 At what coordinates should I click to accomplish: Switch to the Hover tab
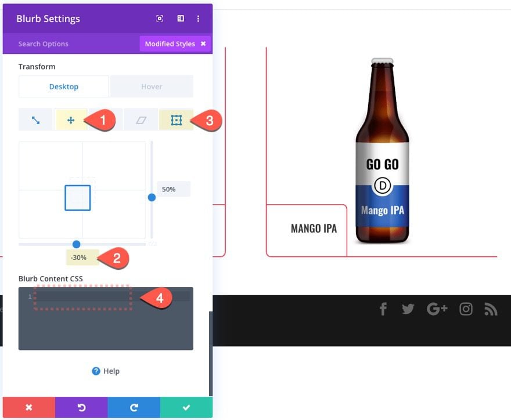(152, 86)
